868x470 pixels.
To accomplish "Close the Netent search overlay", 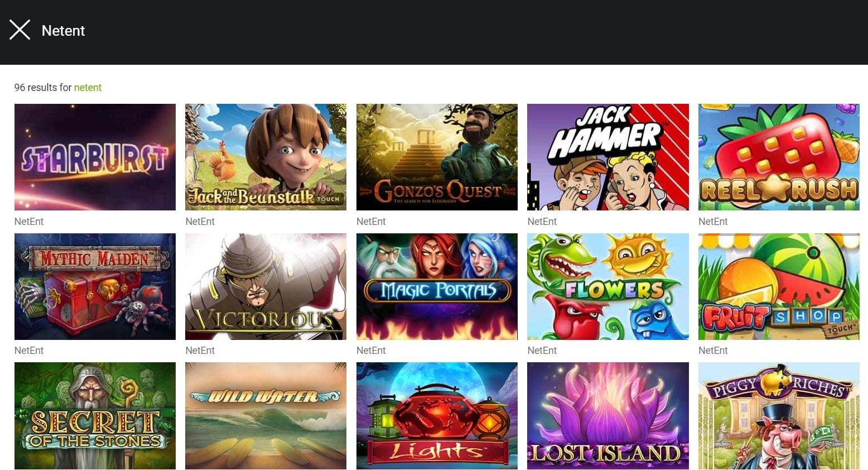I will pos(20,30).
